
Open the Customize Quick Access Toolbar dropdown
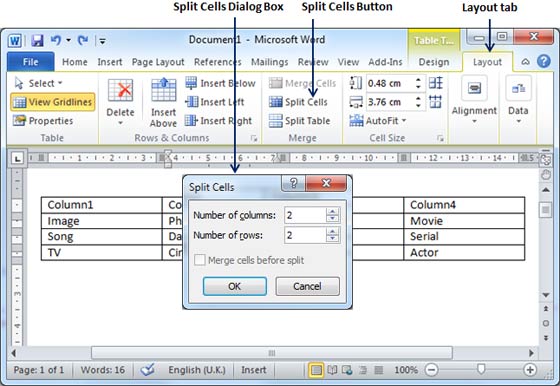pyautogui.click(x=102, y=41)
